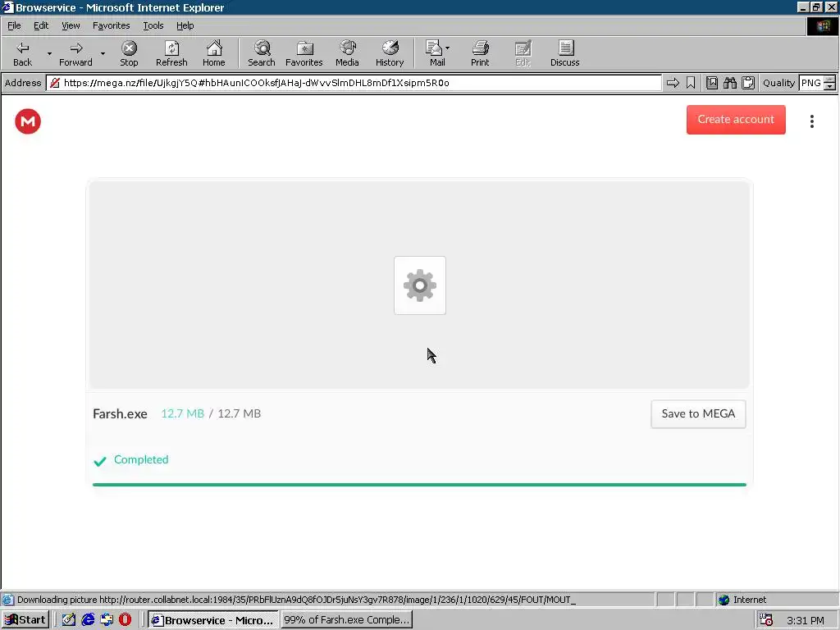Click the 12.7 MB downloaded size text
The width and height of the screenshot is (840, 630).
coord(183,413)
